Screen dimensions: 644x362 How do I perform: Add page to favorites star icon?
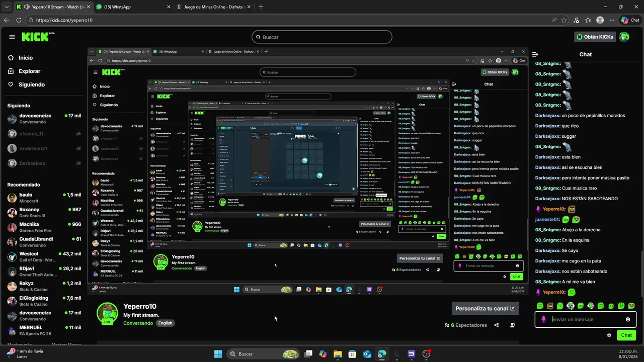pyautogui.click(x=564, y=20)
